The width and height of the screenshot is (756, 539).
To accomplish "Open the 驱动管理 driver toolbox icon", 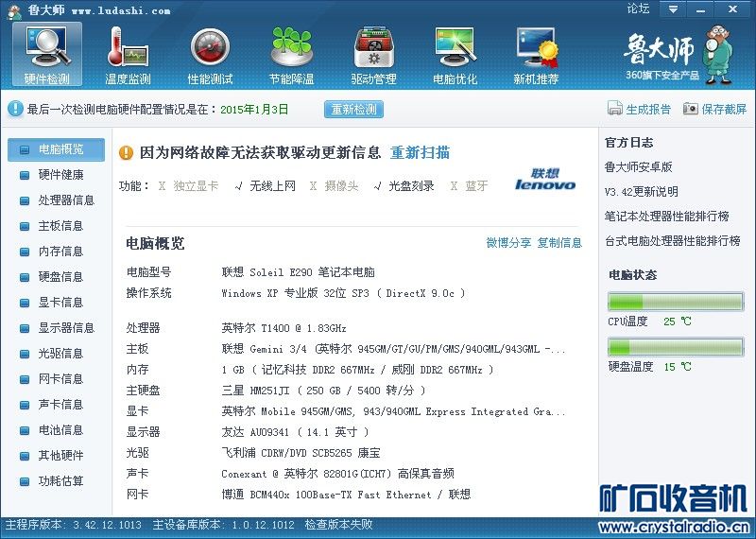I will point(373,55).
